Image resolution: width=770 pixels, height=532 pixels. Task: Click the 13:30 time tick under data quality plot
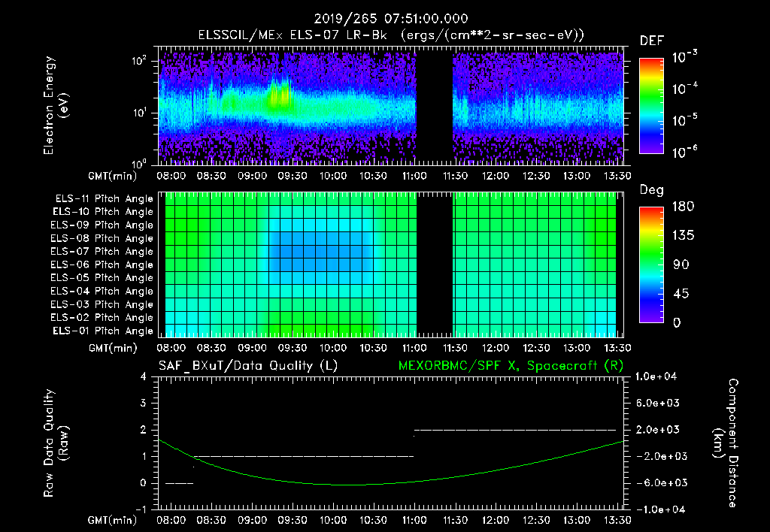click(617, 520)
